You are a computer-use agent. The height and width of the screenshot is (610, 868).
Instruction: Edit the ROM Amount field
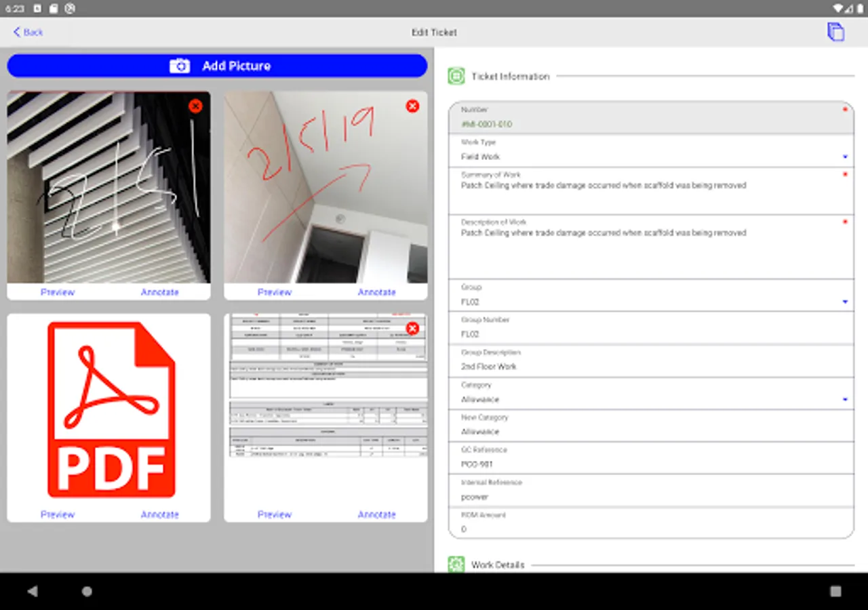651,523
